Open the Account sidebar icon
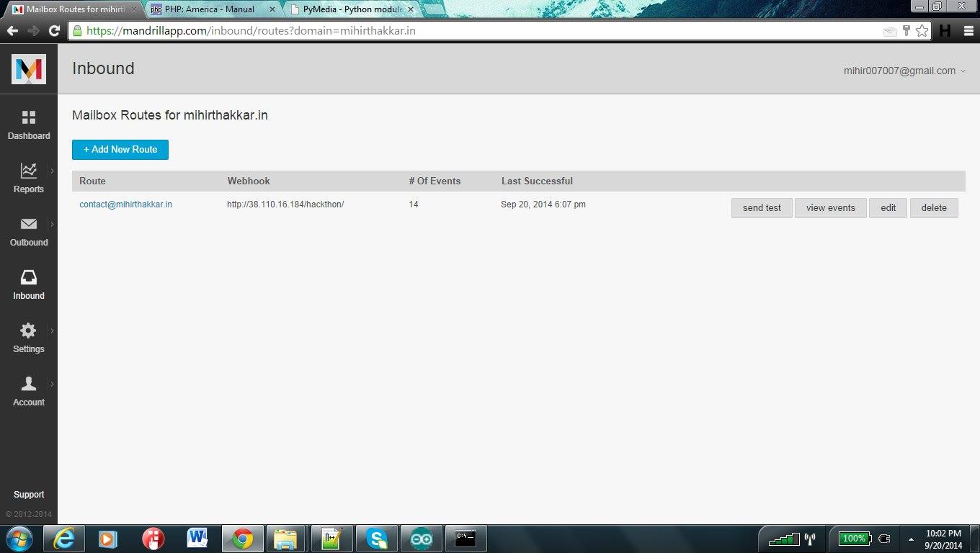 click(x=29, y=384)
